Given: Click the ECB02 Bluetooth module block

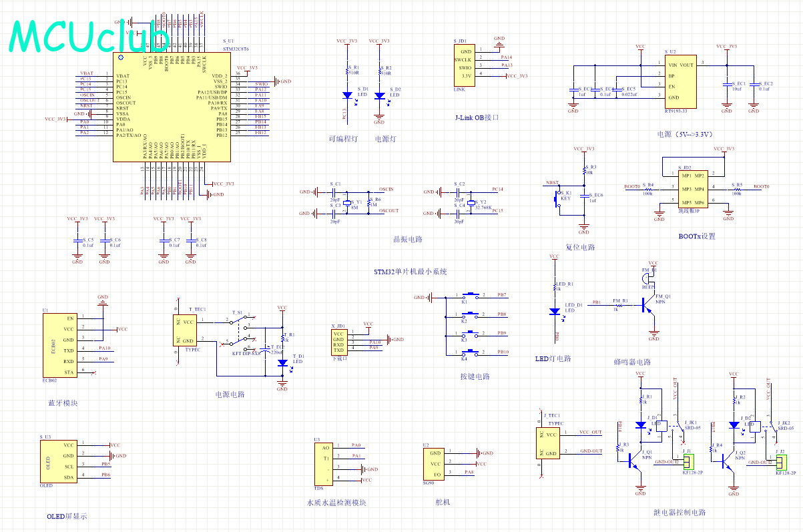Looking at the screenshot, I should coord(59,345).
